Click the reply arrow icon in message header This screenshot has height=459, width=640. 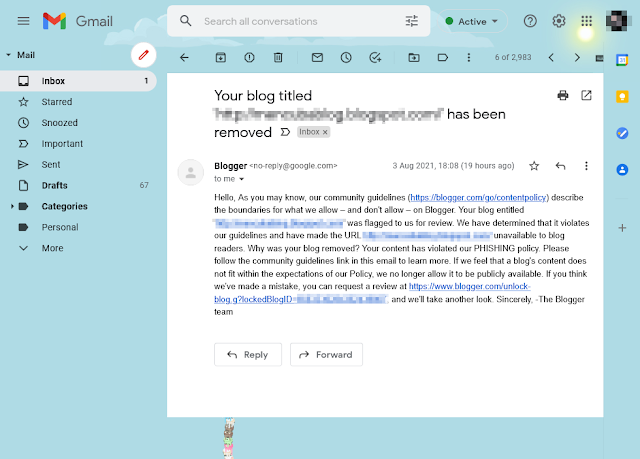(560, 166)
